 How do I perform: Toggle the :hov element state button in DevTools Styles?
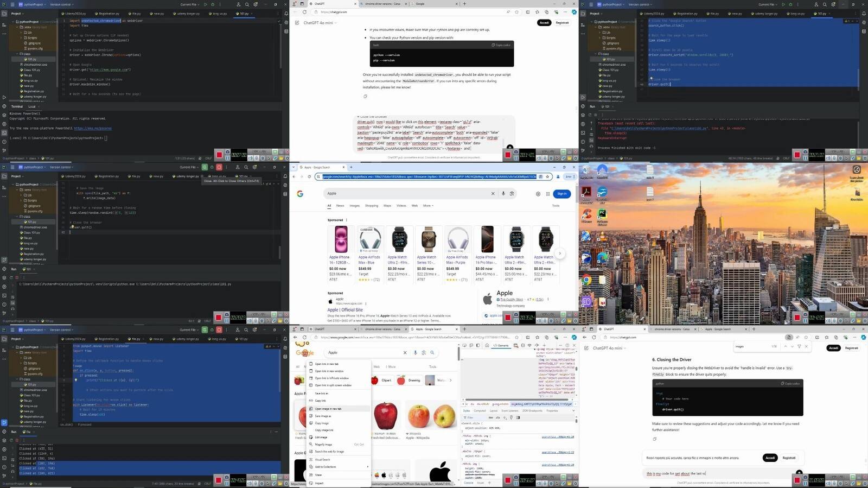coord(491,417)
